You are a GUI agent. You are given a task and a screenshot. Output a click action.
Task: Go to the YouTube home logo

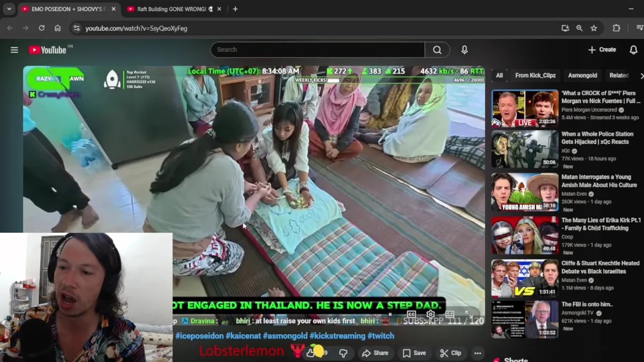click(48, 50)
